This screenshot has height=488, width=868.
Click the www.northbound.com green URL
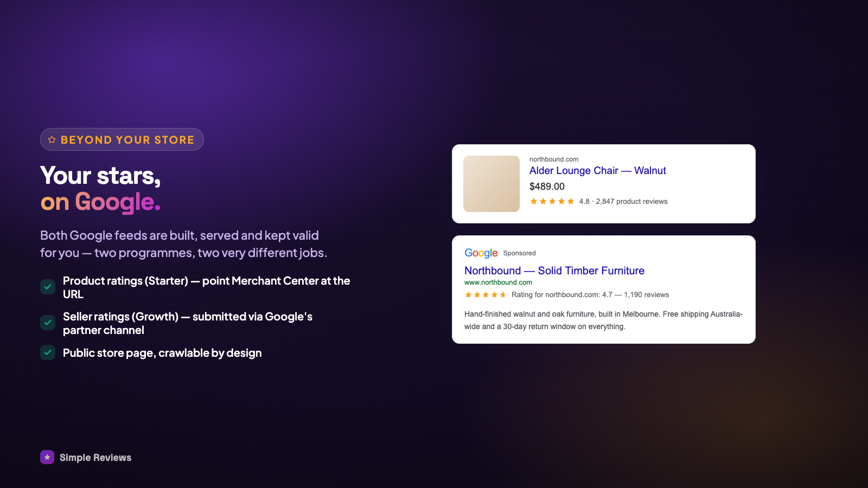(498, 282)
